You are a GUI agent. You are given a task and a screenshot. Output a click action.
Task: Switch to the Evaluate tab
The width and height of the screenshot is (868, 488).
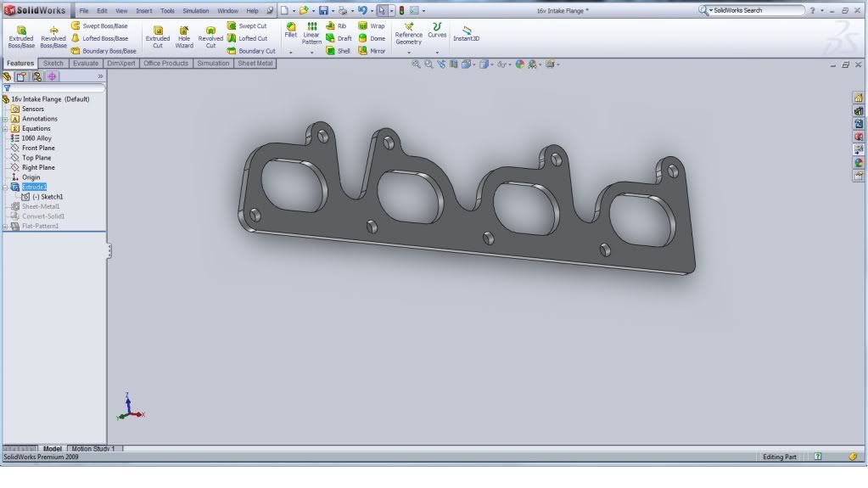click(85, 63)
